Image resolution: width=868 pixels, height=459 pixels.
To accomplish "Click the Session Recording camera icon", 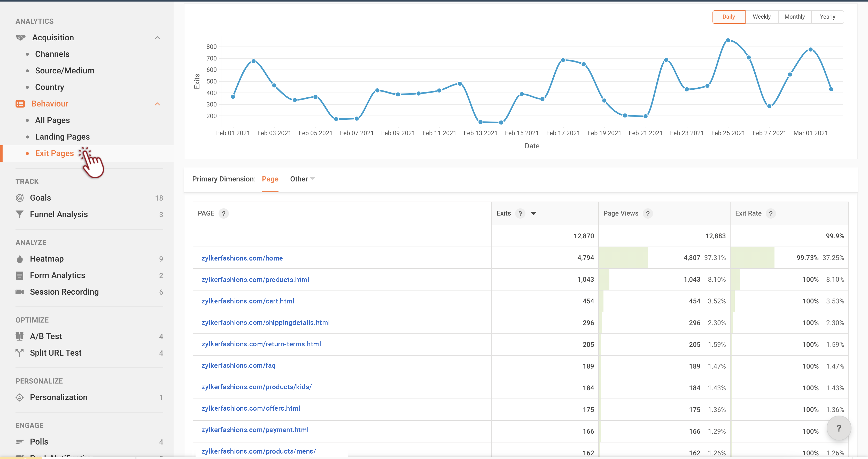I will coord(20,292).
